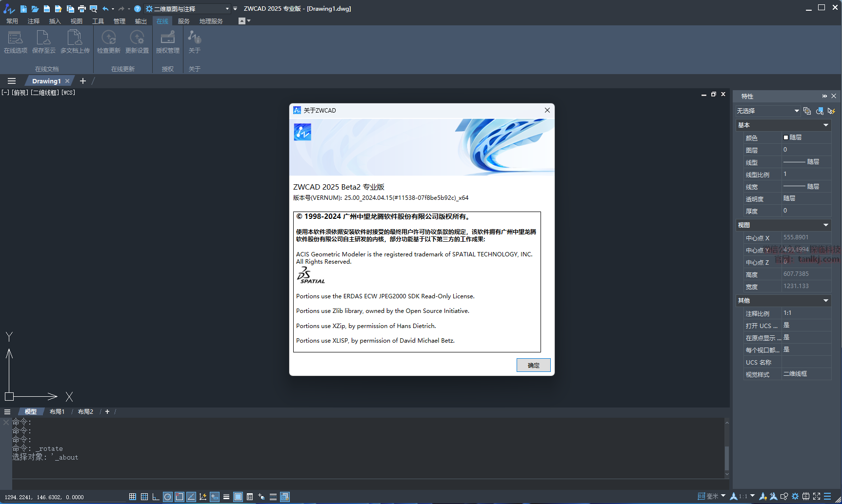Open status bar customization menu icon
This screenshot has width=842, height=504.
pyautogui.click(x=827, y=497)
